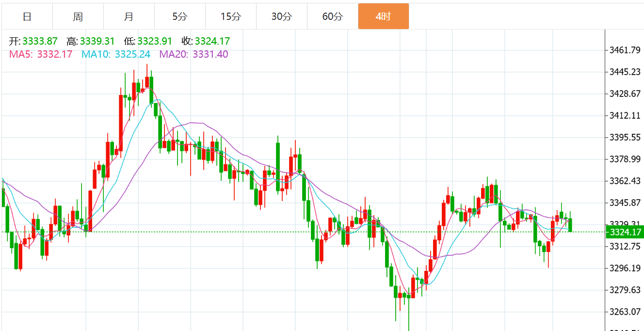Click the 低 low price 3323.91
Viewport: 644px width, 331px height.
[155, 41]
